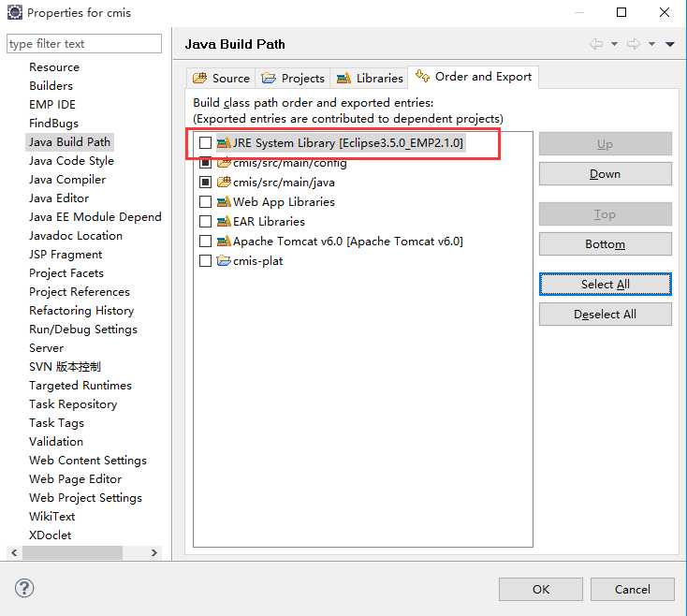
Task: Select Task Tags item
Action: (x=56, y=423)
